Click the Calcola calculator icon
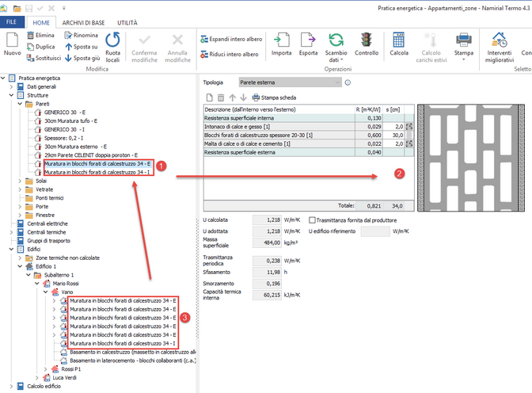 [x=399, y=40]
